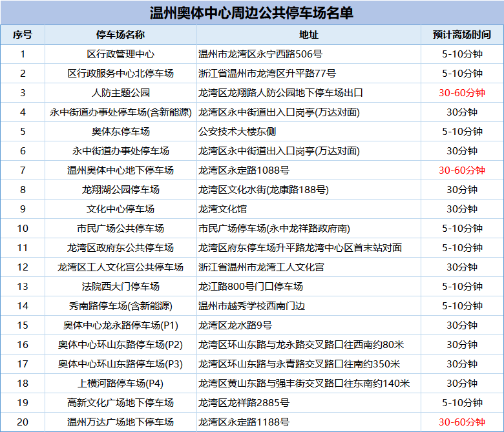Click the 奥体中心龙永路停车场(P1) cell
The height and width of the screenshot is (432, 504).
click(x=120, y=325)
